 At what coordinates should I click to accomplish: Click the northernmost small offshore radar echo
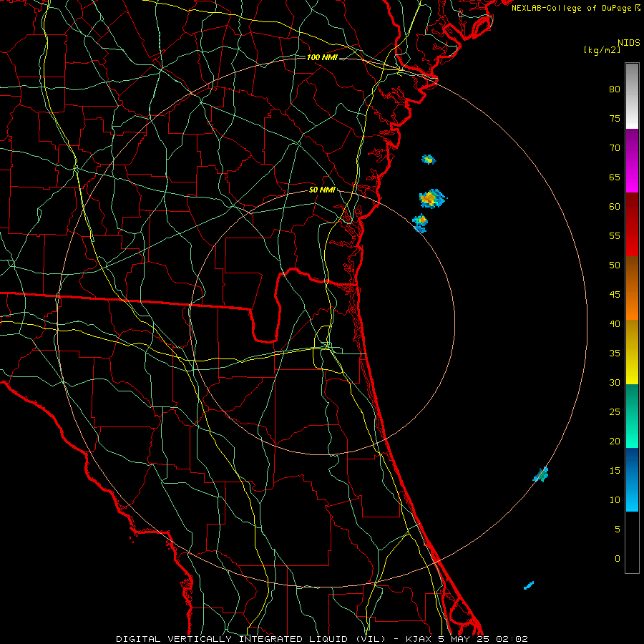coord(429,160)
